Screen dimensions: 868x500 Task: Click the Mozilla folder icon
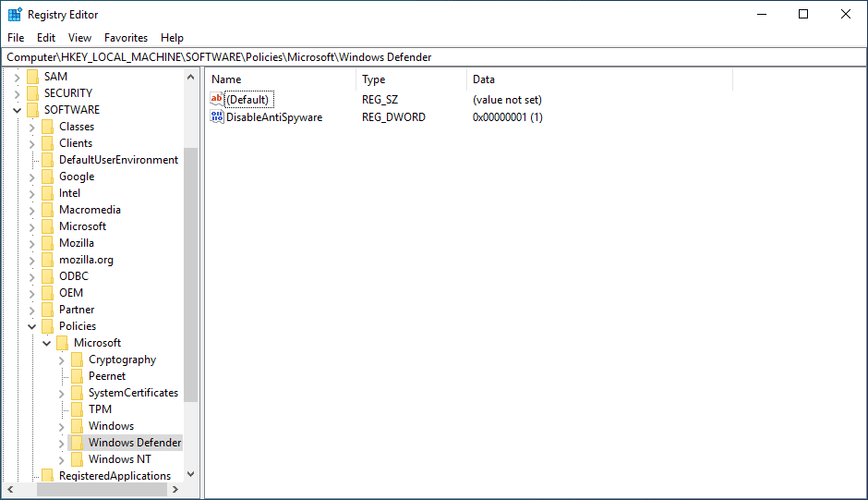coord(48,243)
